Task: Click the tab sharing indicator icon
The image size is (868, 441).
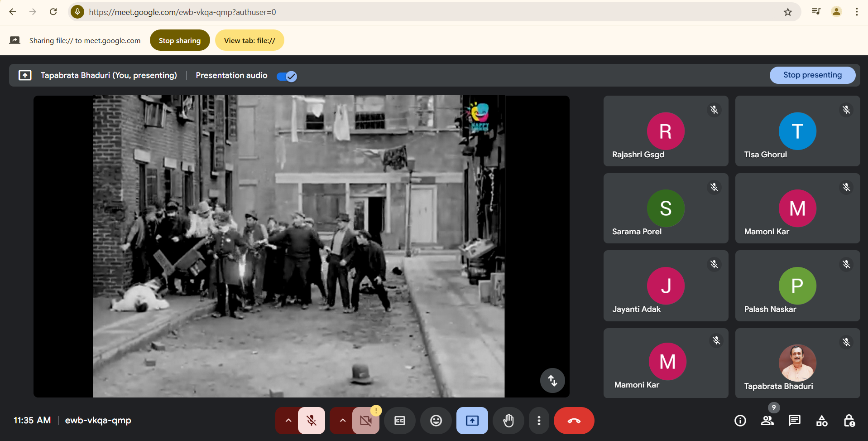Action: pos(15,40)
